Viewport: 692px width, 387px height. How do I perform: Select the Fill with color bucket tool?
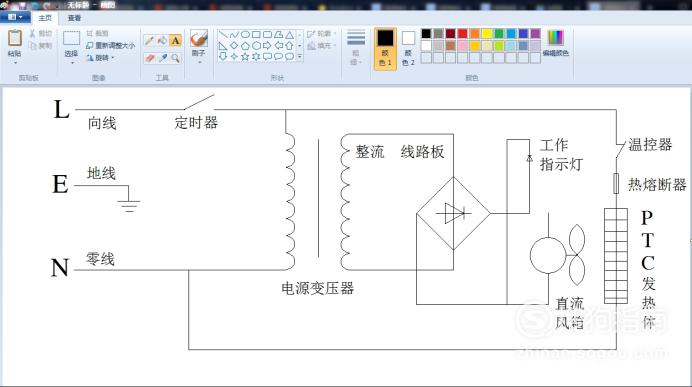[162, 41]
